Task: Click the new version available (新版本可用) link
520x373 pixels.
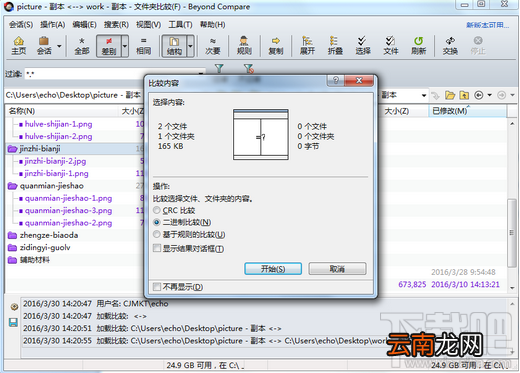Action: tap(487, 25)
